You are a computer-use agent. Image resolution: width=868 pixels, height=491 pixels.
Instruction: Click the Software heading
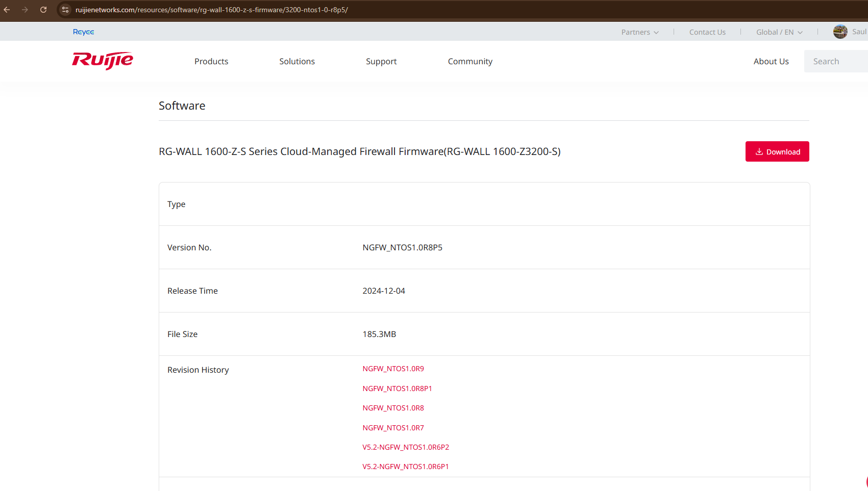point(182,106)
